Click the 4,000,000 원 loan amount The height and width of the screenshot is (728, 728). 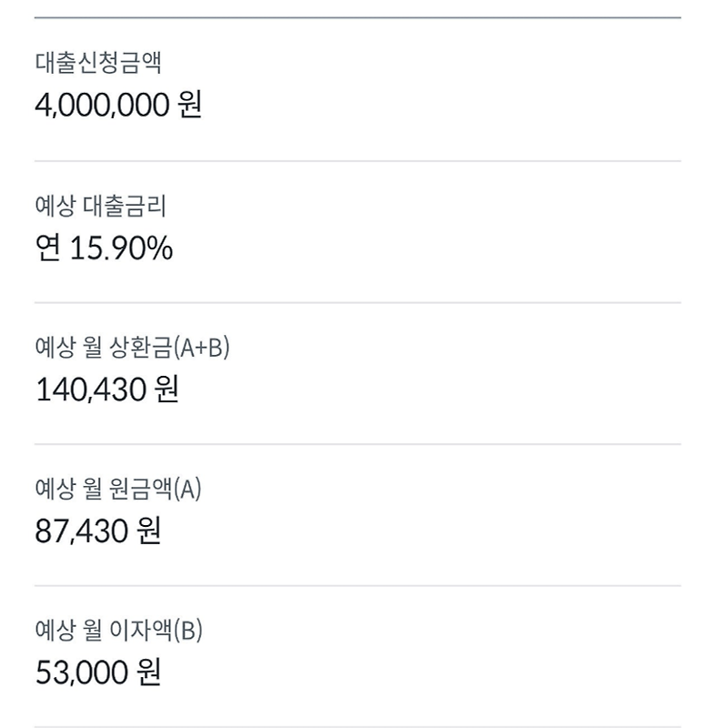118,105
